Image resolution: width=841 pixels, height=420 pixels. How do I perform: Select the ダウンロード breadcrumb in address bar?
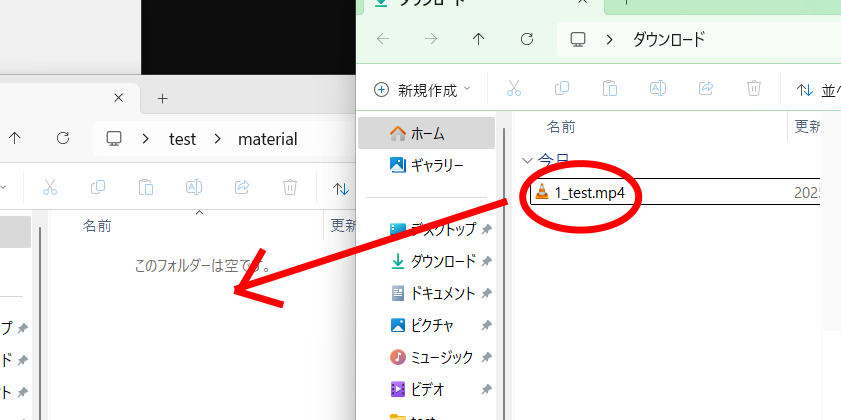669,39
